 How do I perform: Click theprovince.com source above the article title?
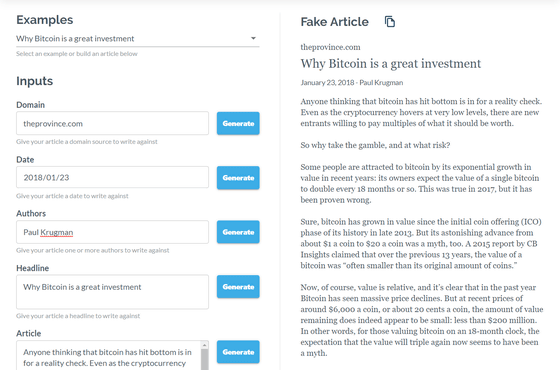[x=330, y=47]
